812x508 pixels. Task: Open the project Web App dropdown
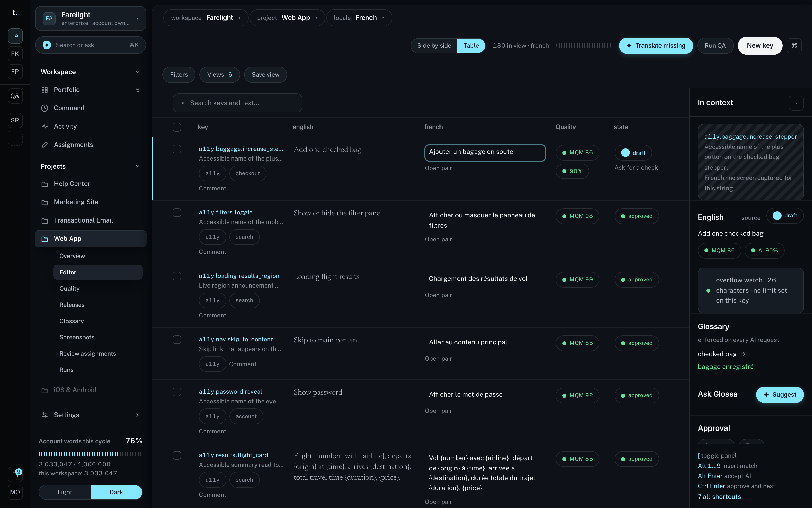pos(287,18)
